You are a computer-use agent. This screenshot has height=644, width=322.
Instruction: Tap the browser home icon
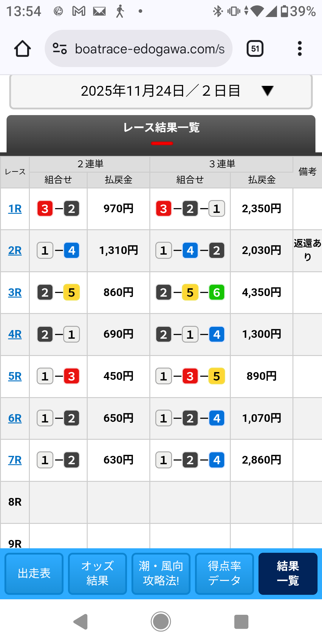point(22,49)
